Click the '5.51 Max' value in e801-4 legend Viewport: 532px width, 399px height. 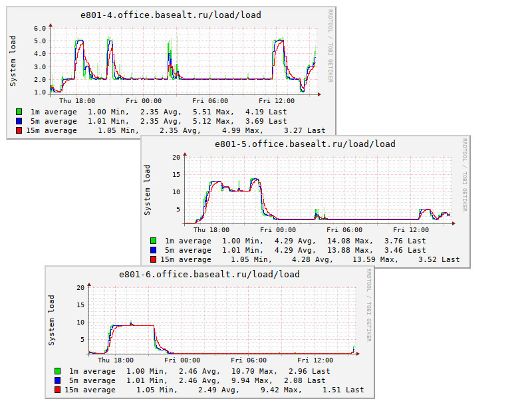pos(213,112)
